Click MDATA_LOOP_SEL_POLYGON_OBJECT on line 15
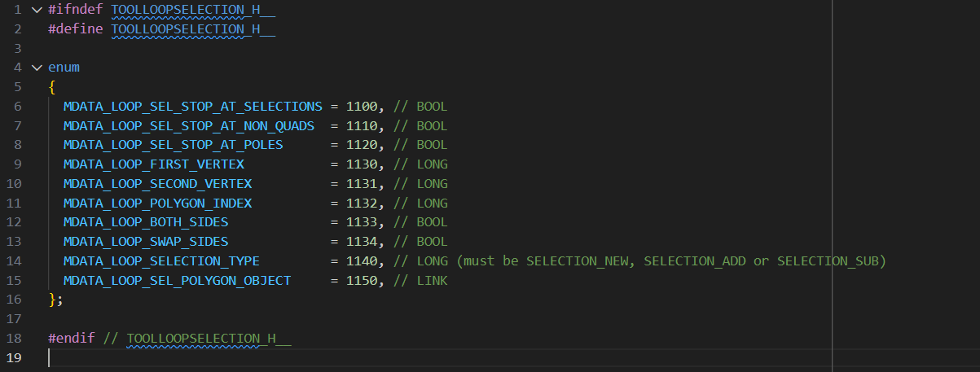 (177, 281)
